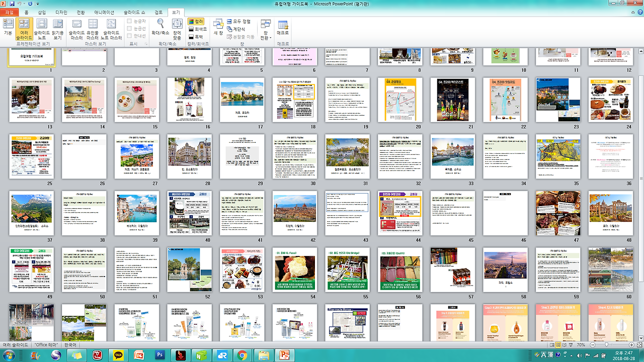The image size is (644, 362).
Task: Open KakaoTalk from the taskbar
Action: tap(119, 355)
